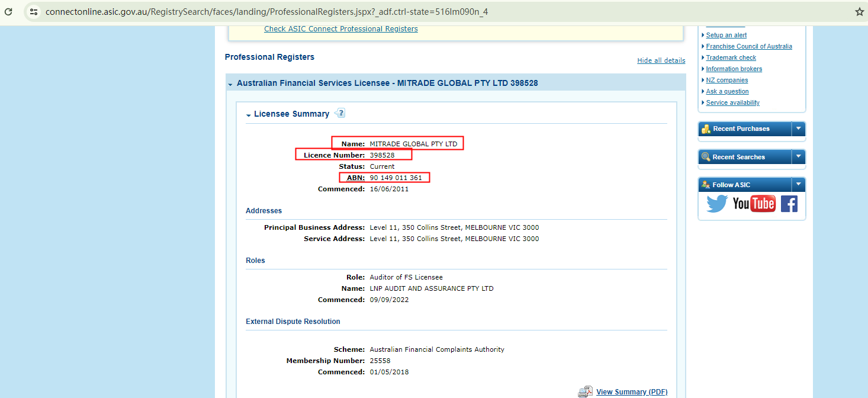The image size is (868, 398).
Task: Select the commenced date 16/06/2011
Action: pos(389,189)
